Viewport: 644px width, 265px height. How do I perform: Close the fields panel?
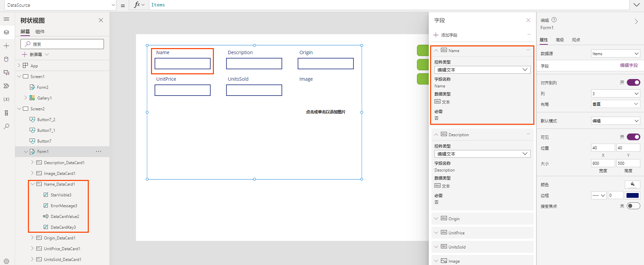pos(528,20)
